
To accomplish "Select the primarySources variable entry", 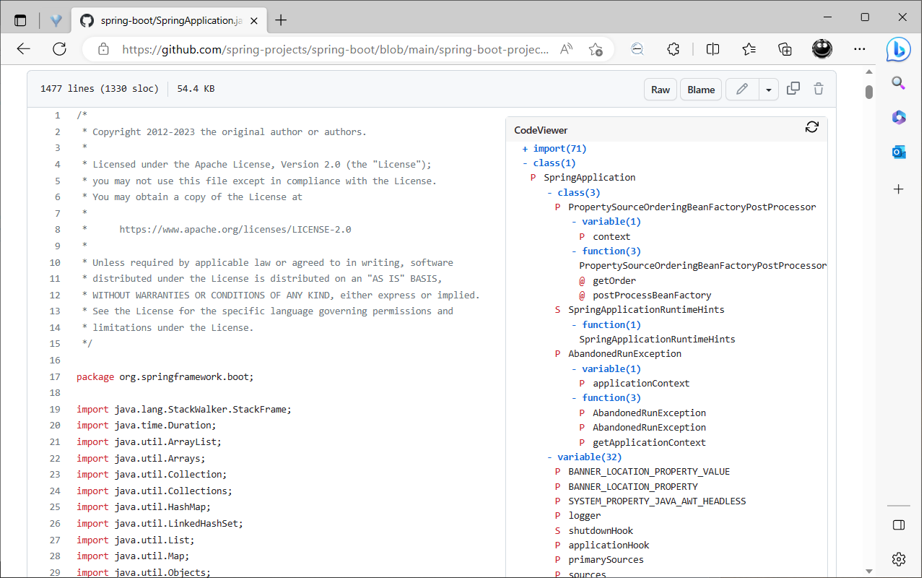I will click(606, 560).
